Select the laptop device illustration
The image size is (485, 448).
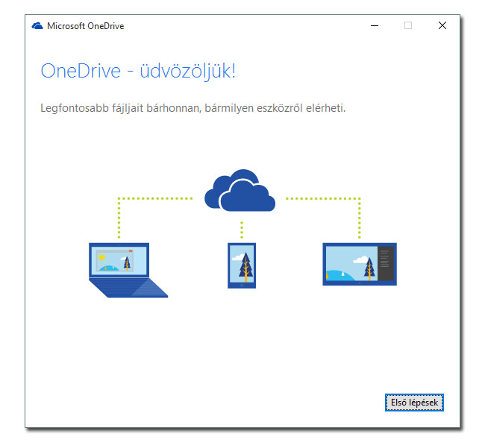pos(122,269)
